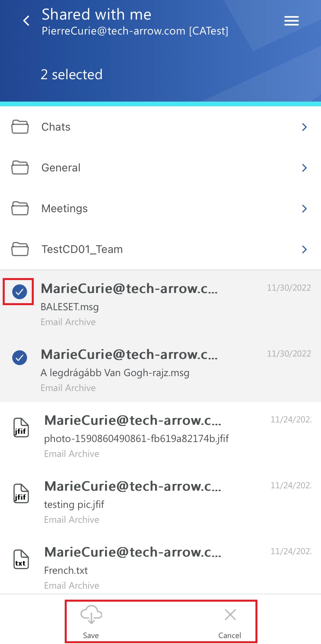Select the French.txt file icon
The height and width of the screenshot is (644, 321).
coord(21,559)
